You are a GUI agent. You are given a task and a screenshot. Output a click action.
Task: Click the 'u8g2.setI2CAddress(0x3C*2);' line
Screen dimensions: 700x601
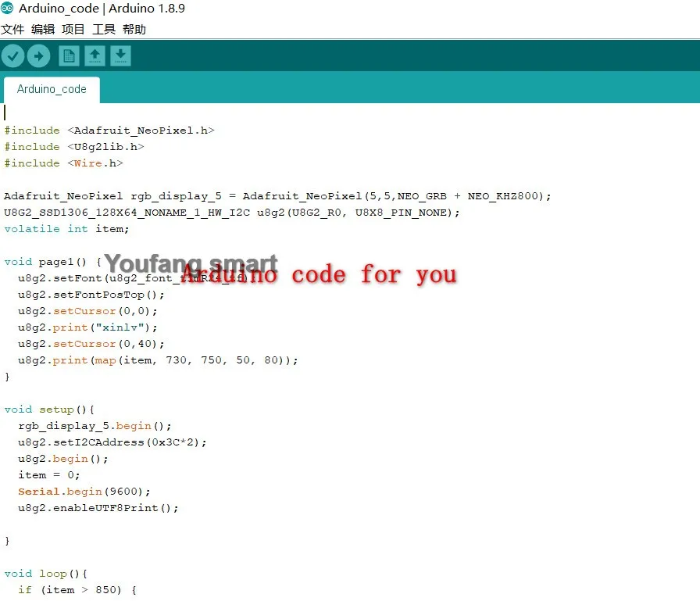coord(112,442)
